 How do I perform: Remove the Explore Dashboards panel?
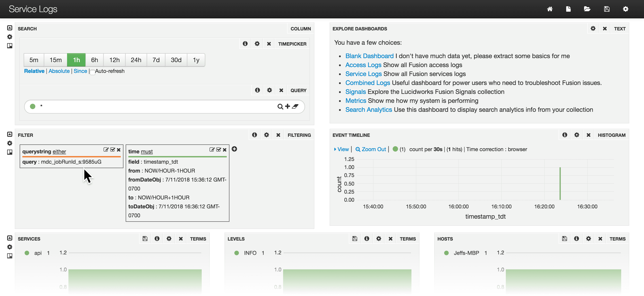click(605, 29)
